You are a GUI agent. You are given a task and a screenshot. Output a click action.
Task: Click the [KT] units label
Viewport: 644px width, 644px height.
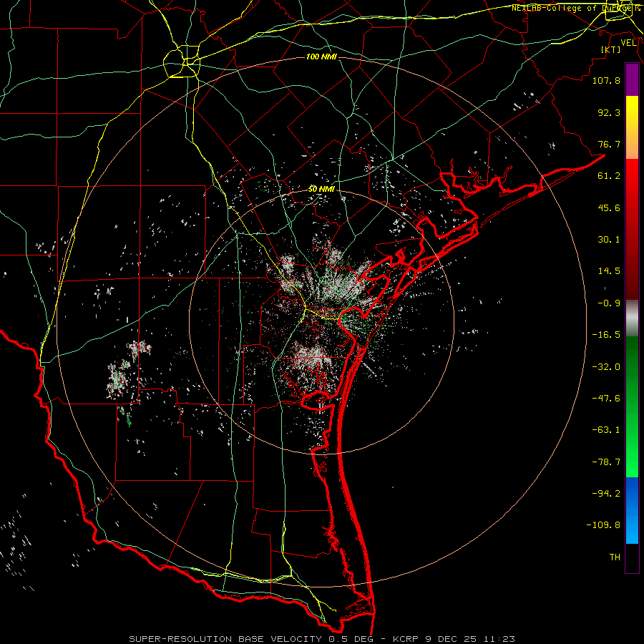[611, 49]
